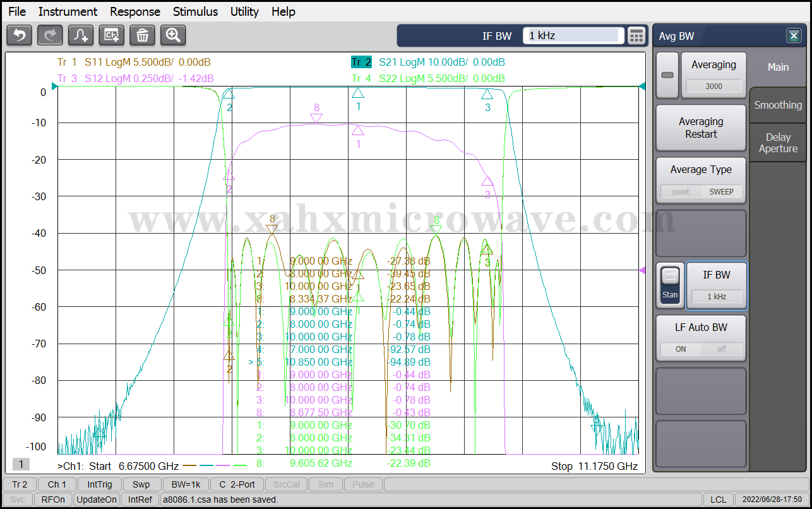The image size is (812, 509).
Task: Toggle the Averaging on/off switch
Action: 667,75
